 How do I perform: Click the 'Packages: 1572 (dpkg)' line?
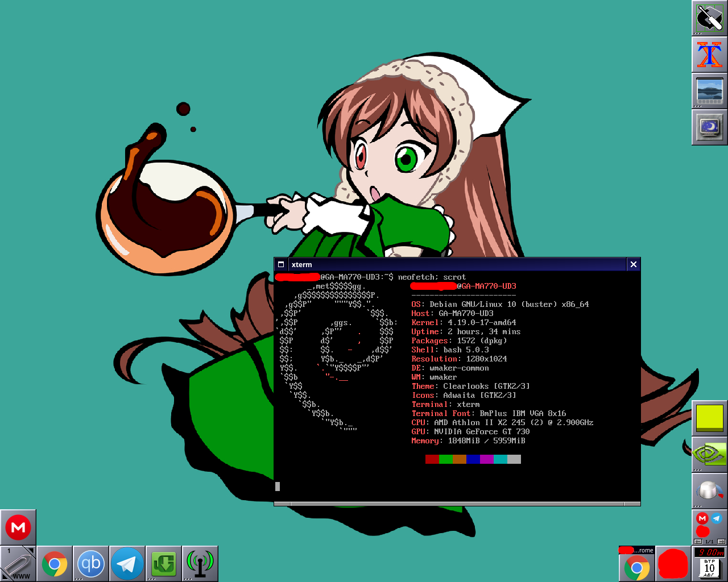coord(460,341)
